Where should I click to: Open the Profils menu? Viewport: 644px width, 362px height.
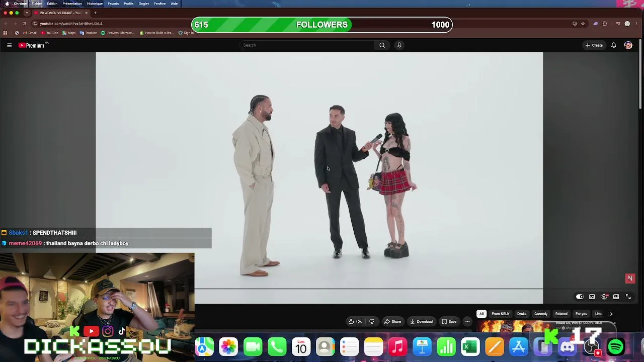128,4
